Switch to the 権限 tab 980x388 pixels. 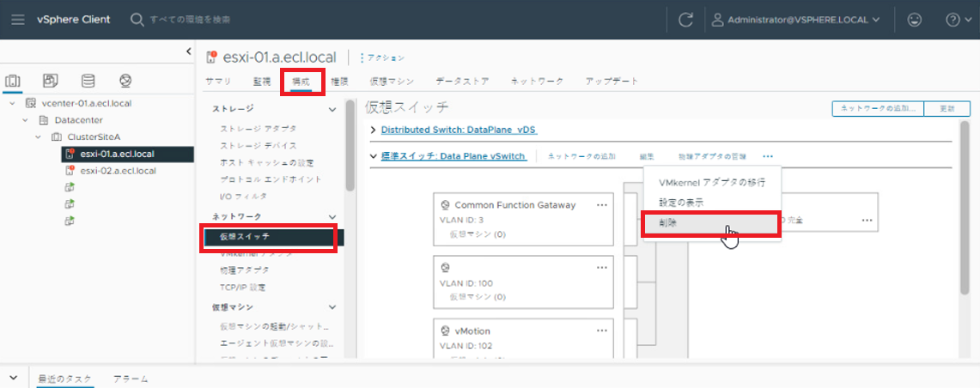[339, 82]
